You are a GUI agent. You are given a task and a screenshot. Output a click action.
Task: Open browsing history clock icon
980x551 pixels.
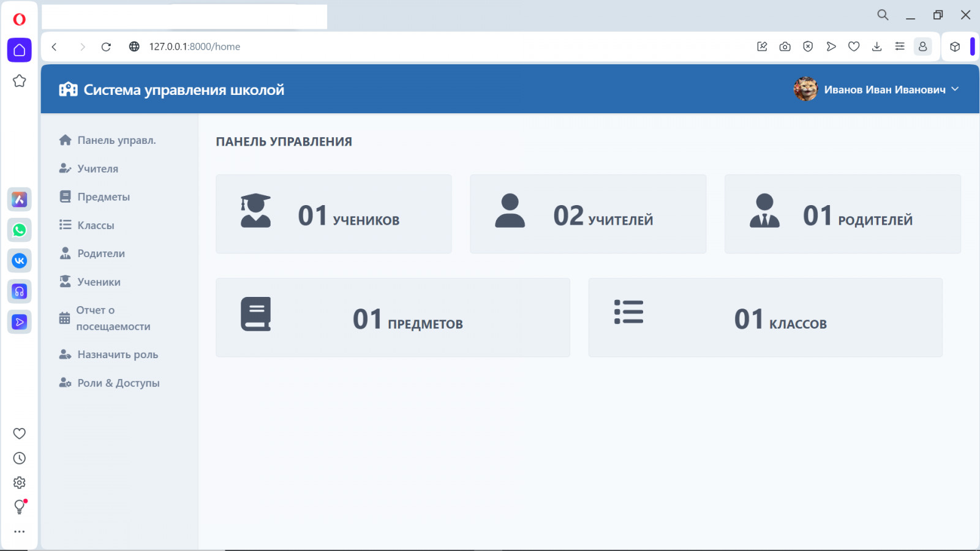[x=19, y=458]
